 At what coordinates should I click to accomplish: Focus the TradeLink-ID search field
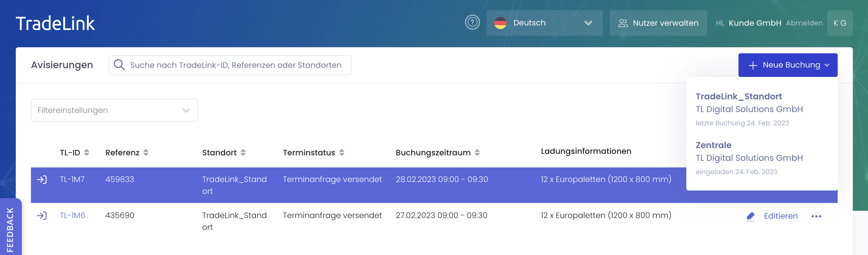pyautogui.click(x=236, y=65)
